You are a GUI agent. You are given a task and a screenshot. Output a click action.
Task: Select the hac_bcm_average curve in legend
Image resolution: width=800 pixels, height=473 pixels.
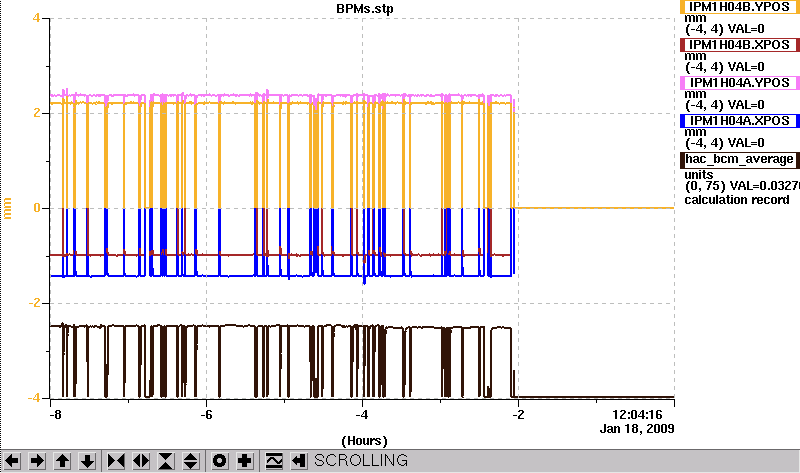click(739, 159)
